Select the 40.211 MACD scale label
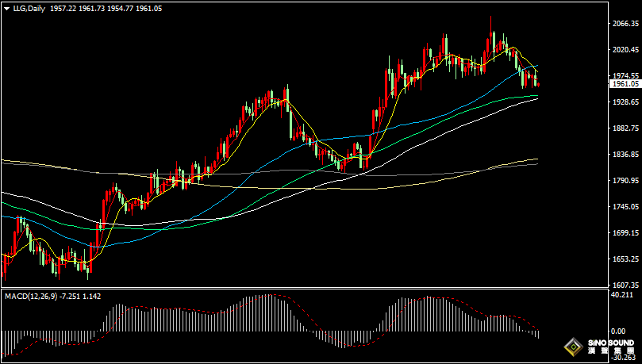Screen dimensions: 642x364 622,295
